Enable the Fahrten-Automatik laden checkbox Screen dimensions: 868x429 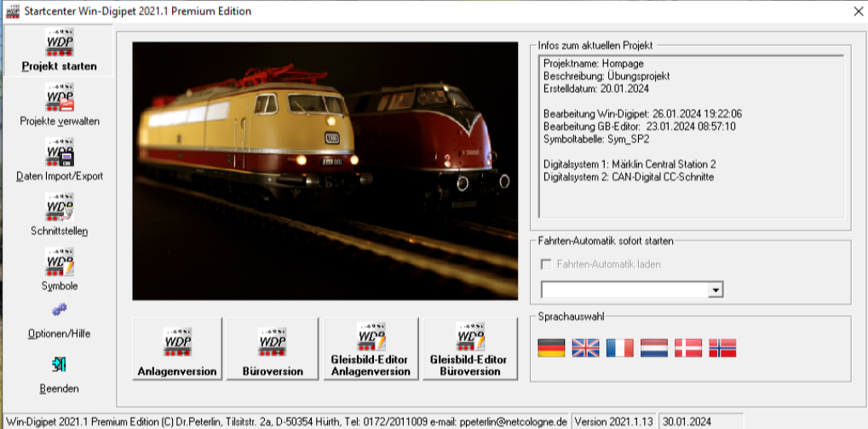[x=546, y=265]
